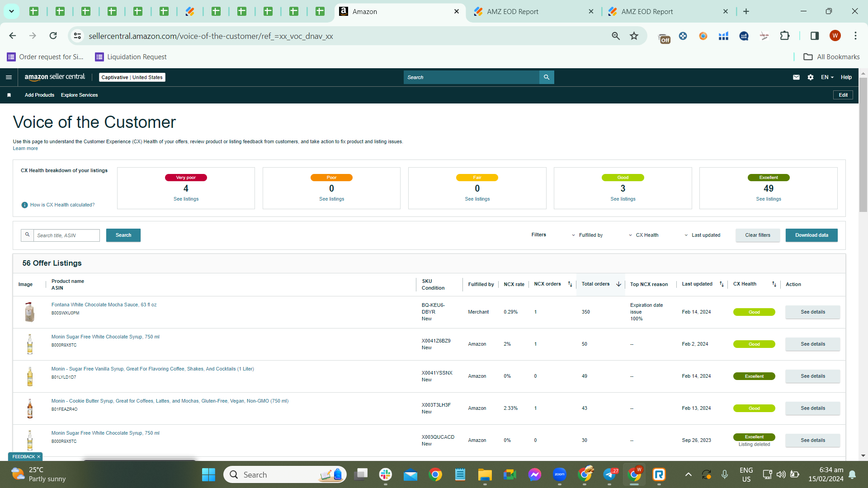Image resolution: width=868 pixels, height=488 pixels.
Task: Click the Captivative United States account switcher
Action: tap(132, 77)
